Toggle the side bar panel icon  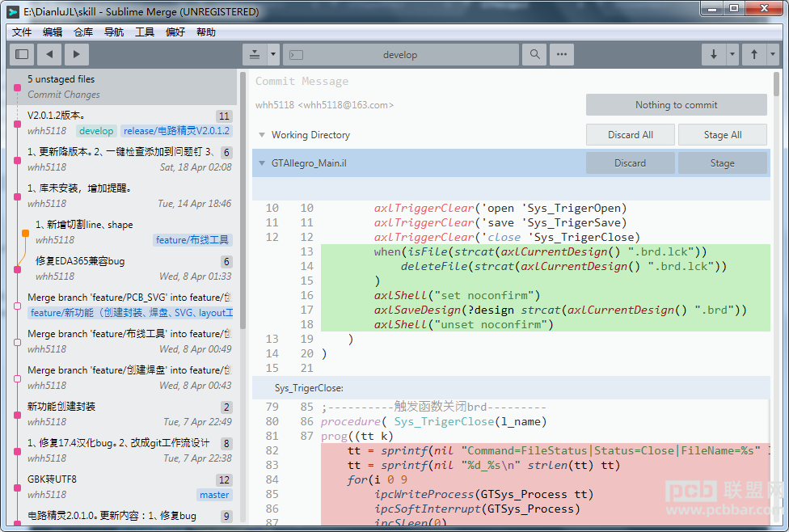click(x=22, y=54)
